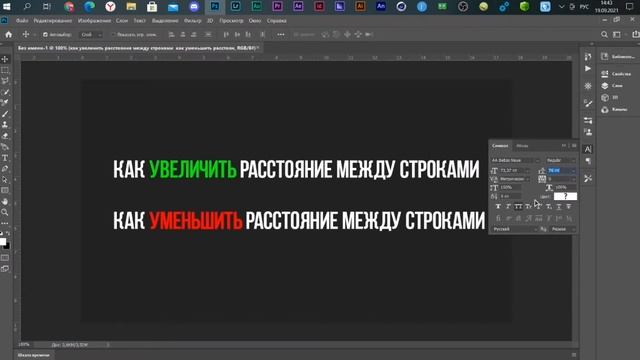Screen dimensions: 640x360
Task: Select the Eraser tool
Action: [x=5, y=136]
